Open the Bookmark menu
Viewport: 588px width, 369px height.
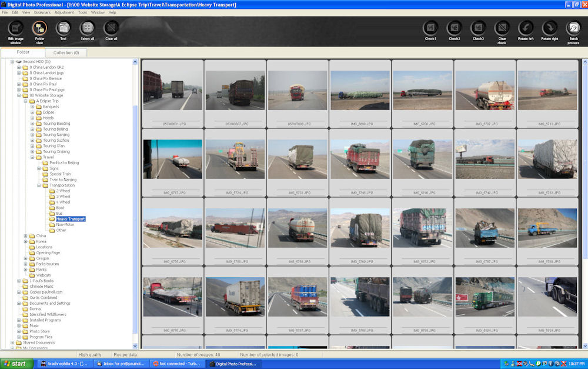(x=42, y=12)
